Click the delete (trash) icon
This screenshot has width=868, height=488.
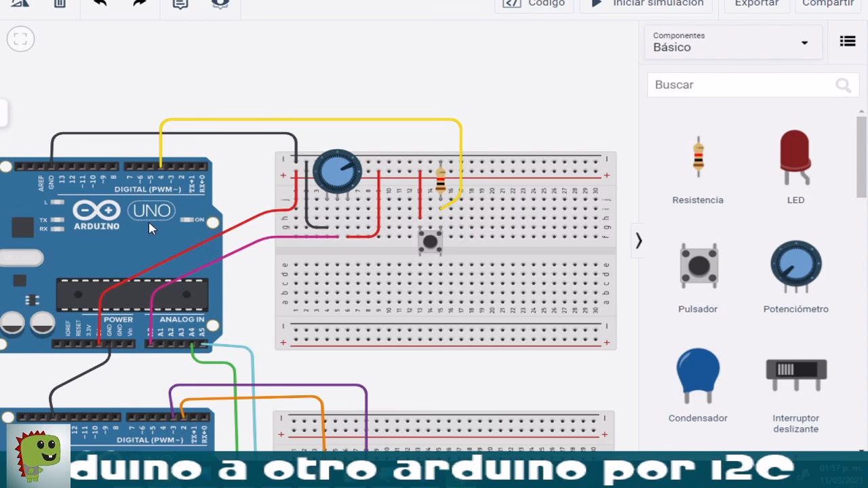point(60,4)
